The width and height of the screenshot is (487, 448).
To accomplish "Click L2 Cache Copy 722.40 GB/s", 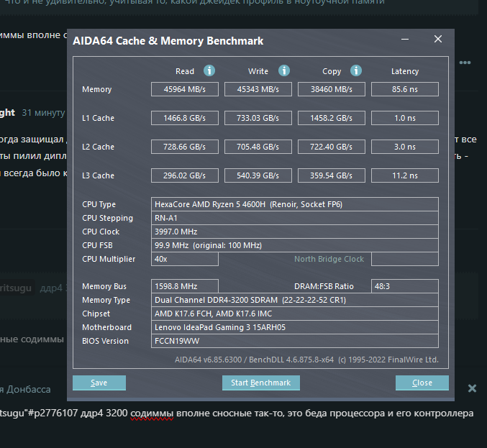I will pos(332,147).
